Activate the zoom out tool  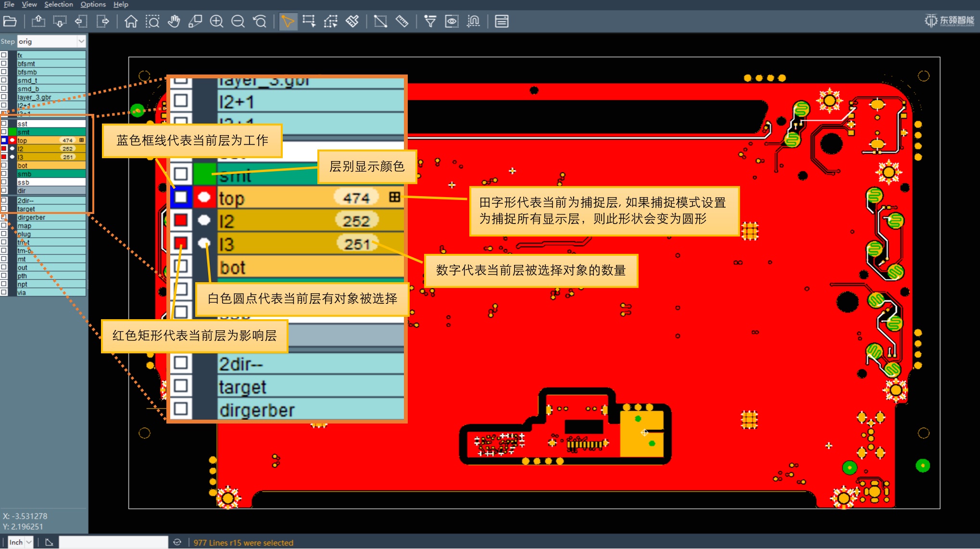(x=238, y=21)
